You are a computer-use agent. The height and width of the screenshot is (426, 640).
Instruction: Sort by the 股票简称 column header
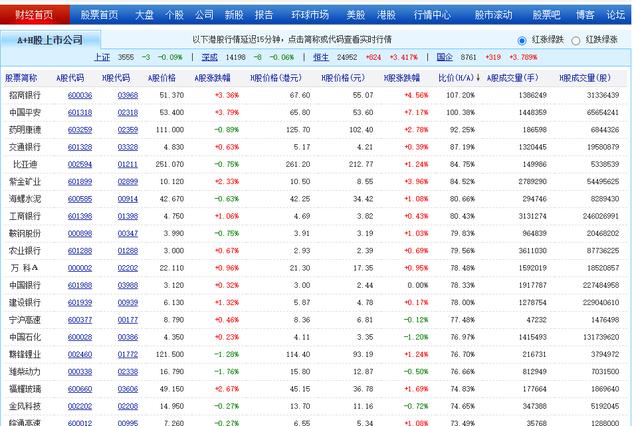21,78
